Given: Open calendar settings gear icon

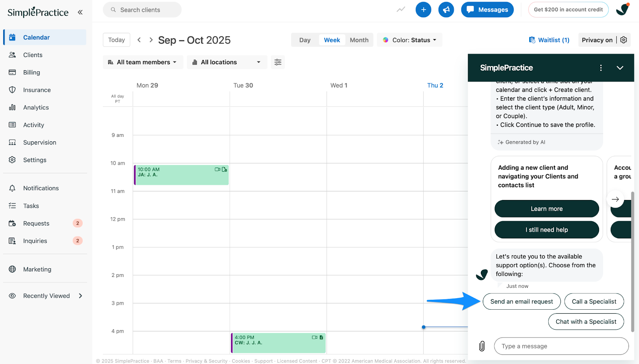Looking at the screenshot, I should pos(624,40).
